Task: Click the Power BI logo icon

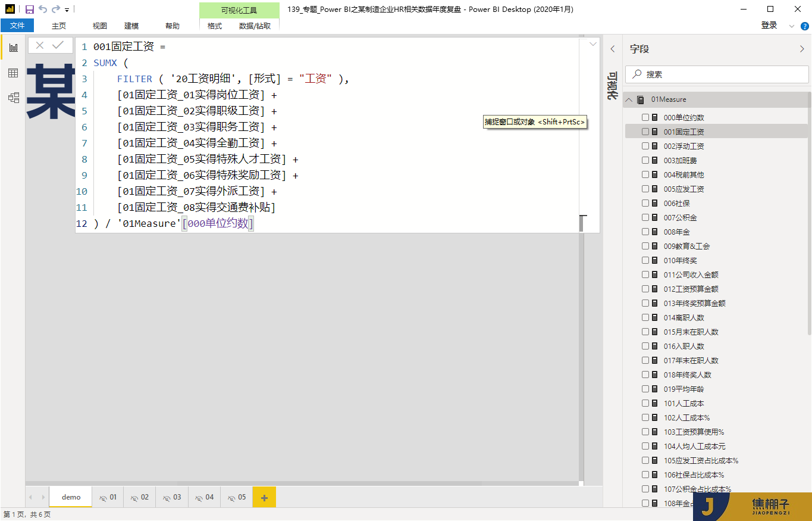Action: tap(10, 10)
